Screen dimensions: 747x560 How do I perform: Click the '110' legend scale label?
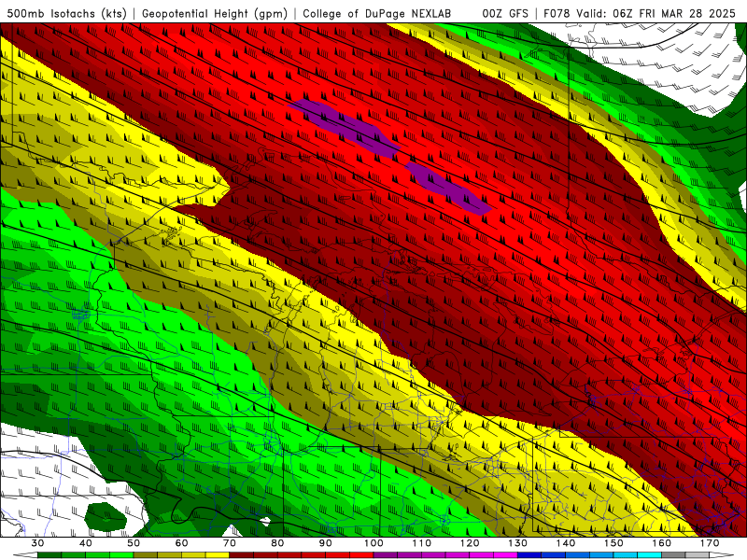click(x=422, y=543)
